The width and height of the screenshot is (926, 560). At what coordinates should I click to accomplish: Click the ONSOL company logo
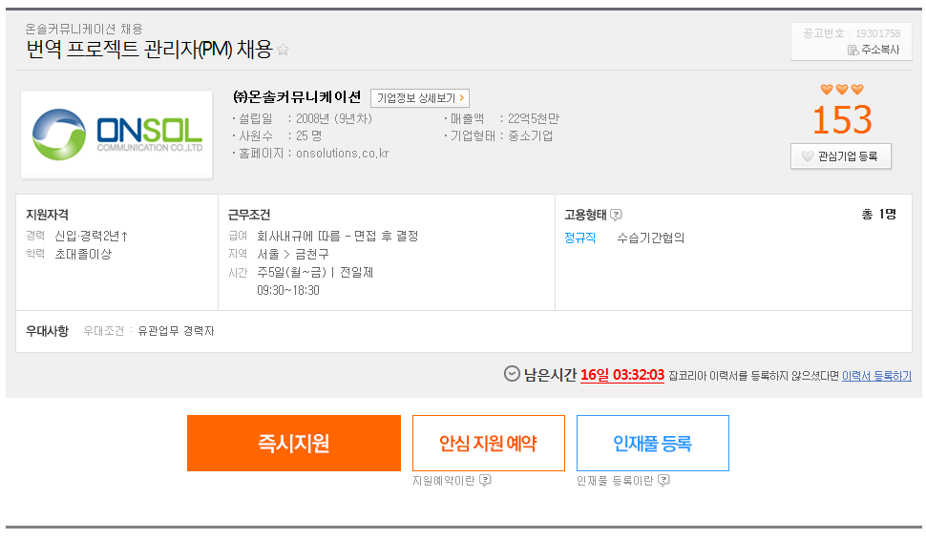(116, 135)
